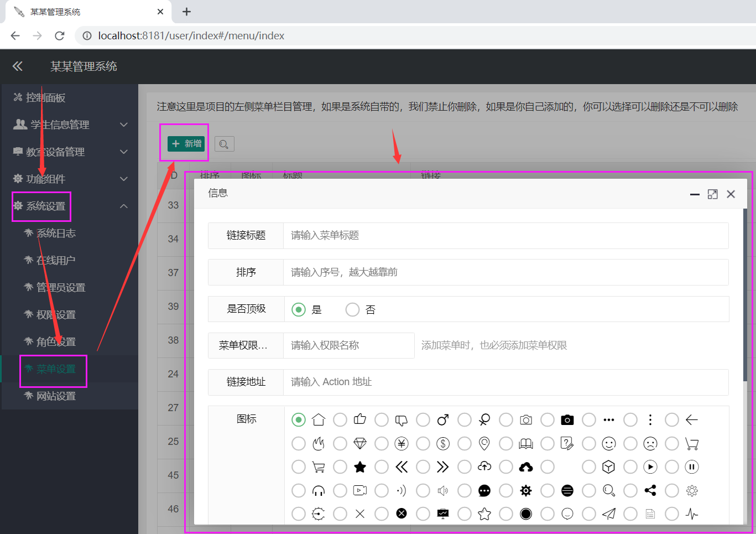The width and height of the screenshot is (756, 534).
Task: Select the house icon radio option
Action: (x=299, y=419)
